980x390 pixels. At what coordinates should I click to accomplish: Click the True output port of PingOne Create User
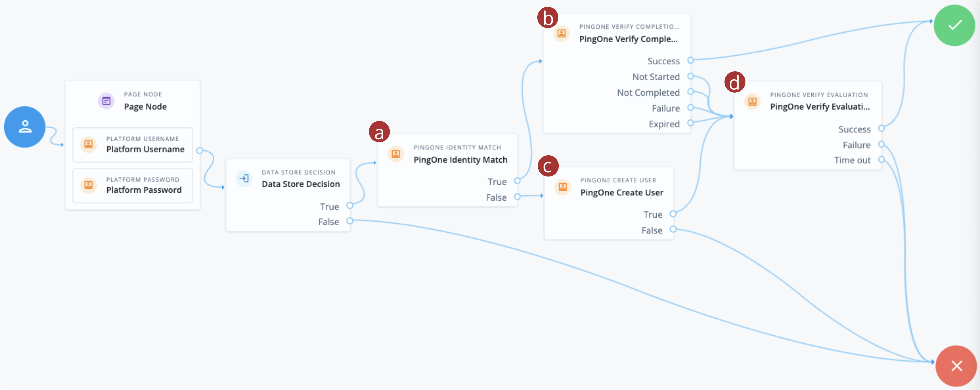[673, 214]
